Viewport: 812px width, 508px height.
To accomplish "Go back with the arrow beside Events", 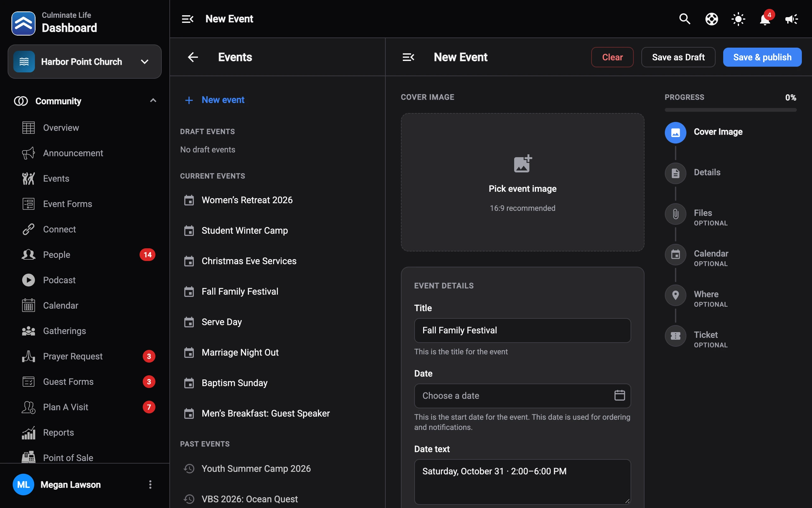I will pyautogui.click(x=193, y=57).
